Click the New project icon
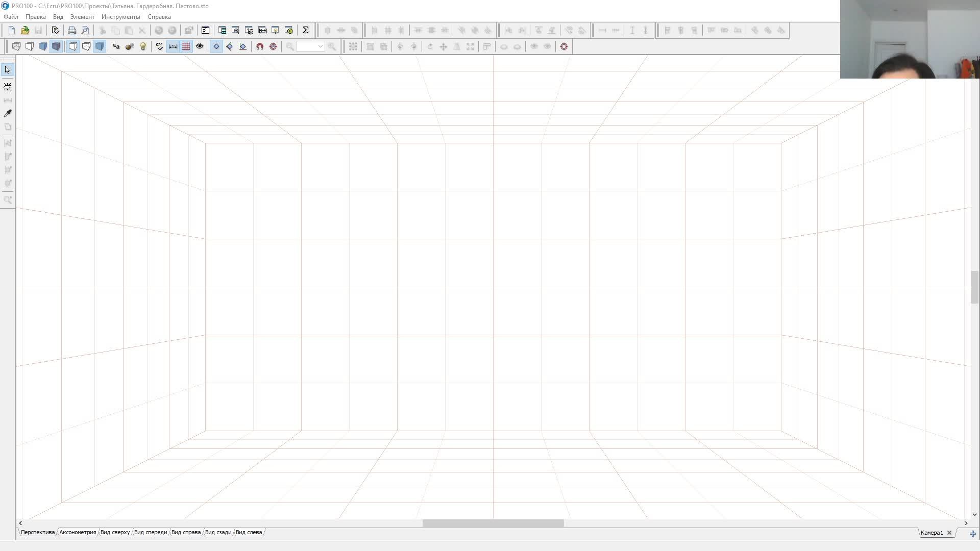The width and height of the screenshot is (980, 551). click(11, 30)
